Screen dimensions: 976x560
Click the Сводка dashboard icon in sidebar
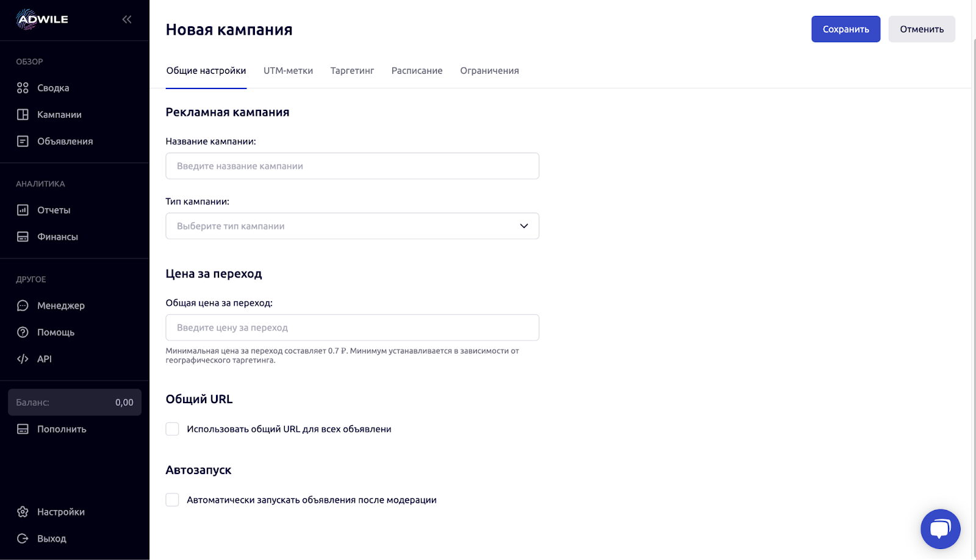(23, 88)
